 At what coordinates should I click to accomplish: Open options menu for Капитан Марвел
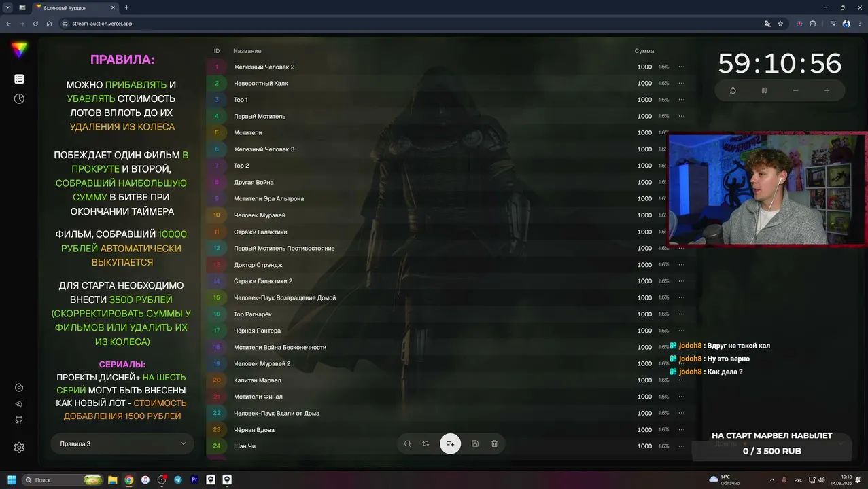point(682,380)
